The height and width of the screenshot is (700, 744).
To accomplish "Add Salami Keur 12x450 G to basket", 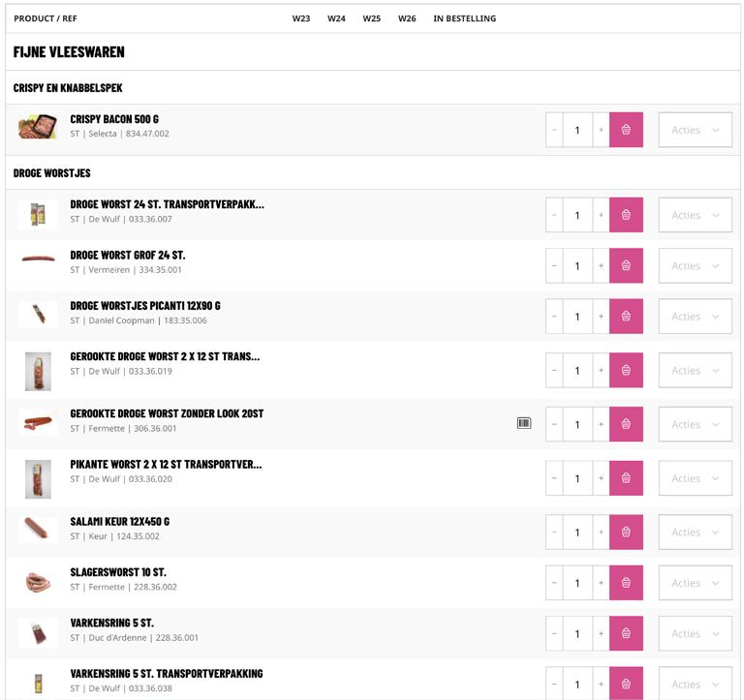I will click(626, 532).
